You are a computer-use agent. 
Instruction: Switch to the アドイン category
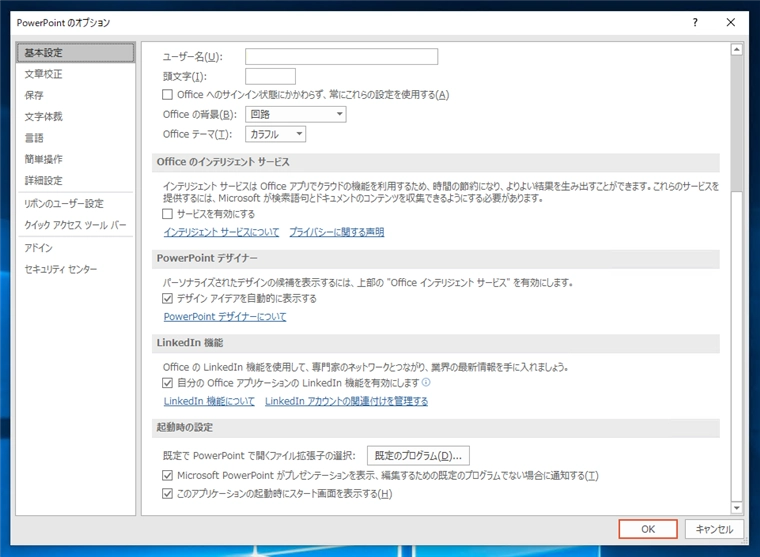[75, 248]
